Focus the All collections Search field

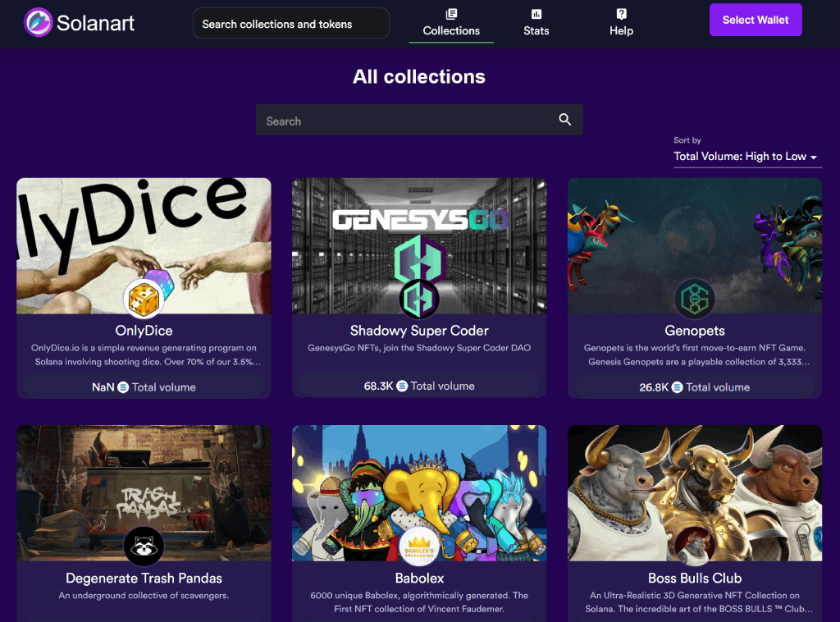point(419,120)
